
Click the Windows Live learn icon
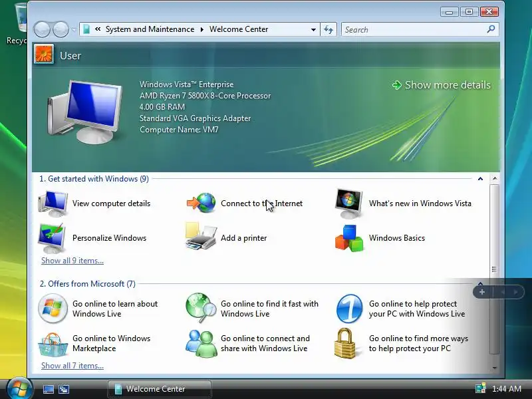(x=53, y=309)
